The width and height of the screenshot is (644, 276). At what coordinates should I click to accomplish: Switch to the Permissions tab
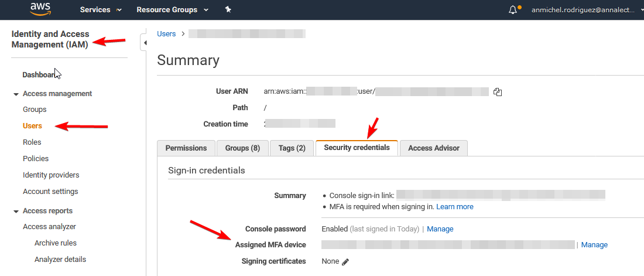pos(186,148)
